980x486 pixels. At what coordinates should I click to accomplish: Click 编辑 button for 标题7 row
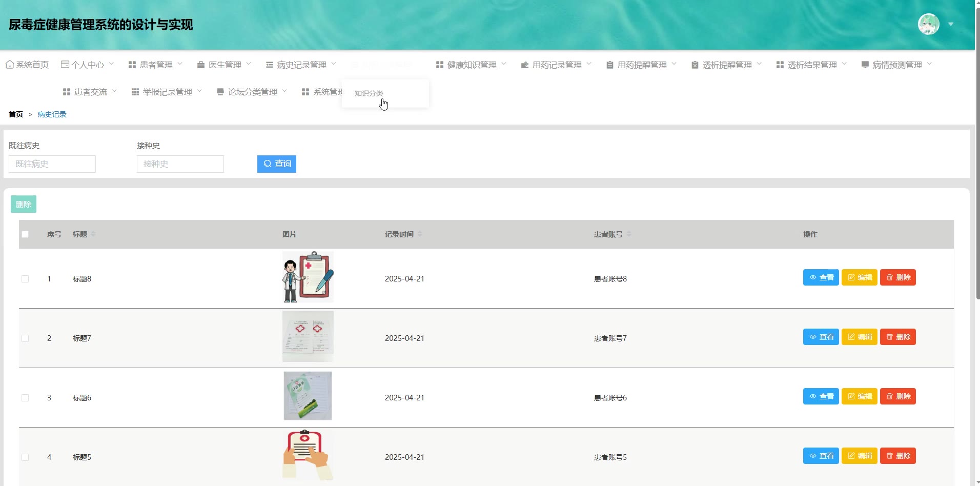point(860,337)
